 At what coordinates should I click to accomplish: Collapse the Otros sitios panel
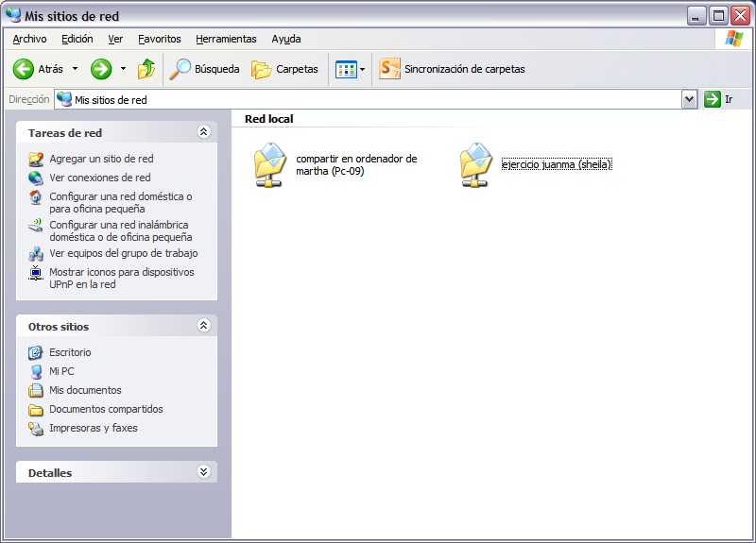[203, 326]
